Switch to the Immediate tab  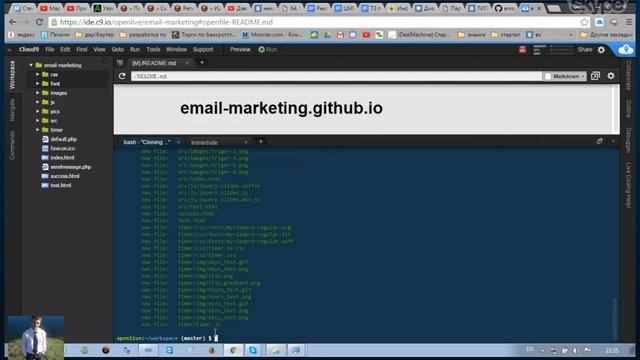click(204, 142)
